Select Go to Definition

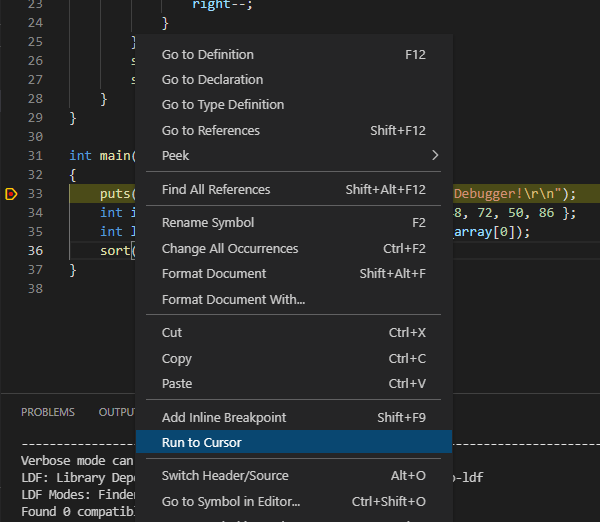pyautogui.click(x=208, y=54)
